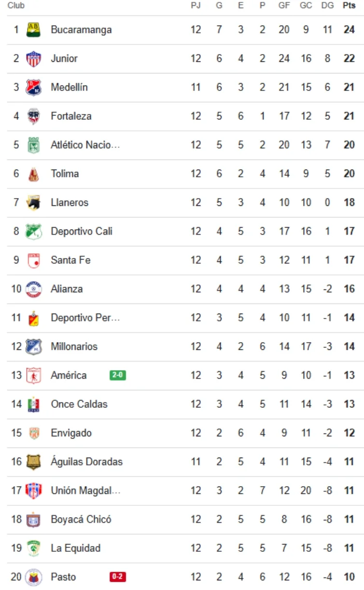Click the Pts column header

pyautogui.click(x=349, y=6)
